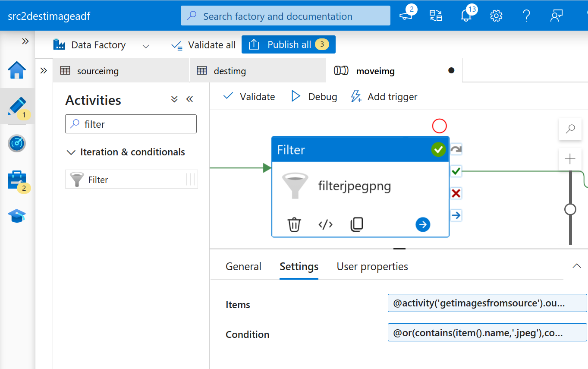
Task: Open notifications bell with 13 alerts
Action: point(466,16)
